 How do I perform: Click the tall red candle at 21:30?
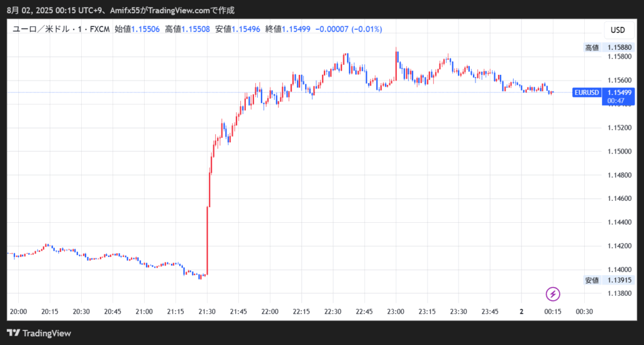pyautogui.click(x=208, y=239)
